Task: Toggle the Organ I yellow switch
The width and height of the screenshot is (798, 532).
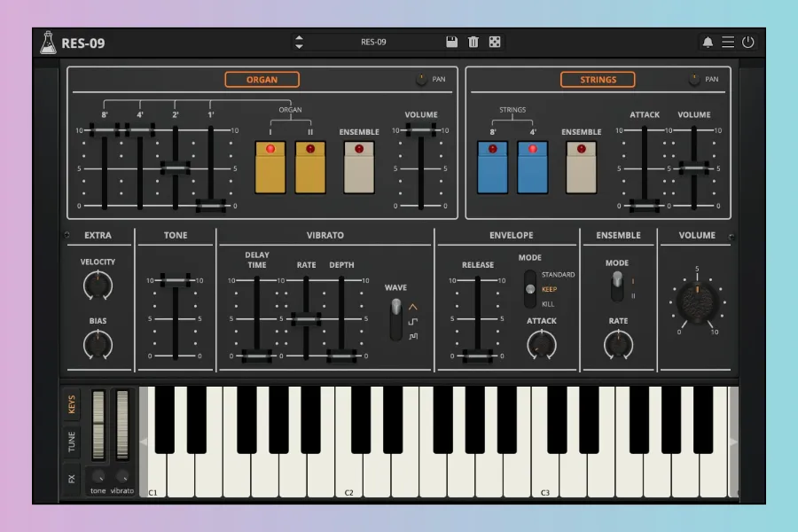Action: coord(270,167)
